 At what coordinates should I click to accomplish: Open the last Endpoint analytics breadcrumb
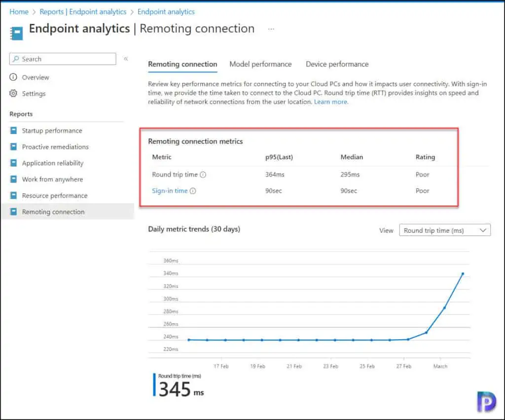pyautogui.click(x=166, y=12)
